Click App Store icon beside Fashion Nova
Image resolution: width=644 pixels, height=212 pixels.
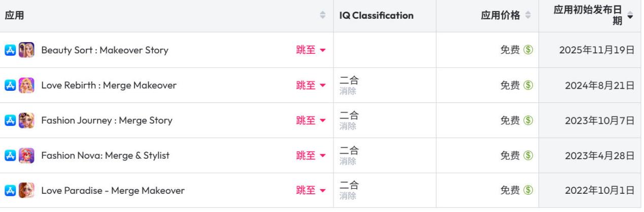click(x=10, y=155)
